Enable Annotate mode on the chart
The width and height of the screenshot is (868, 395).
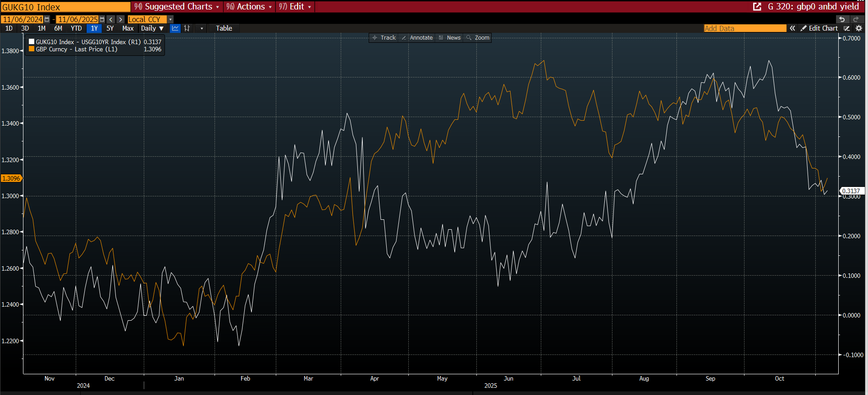click(x=417, y=38)
